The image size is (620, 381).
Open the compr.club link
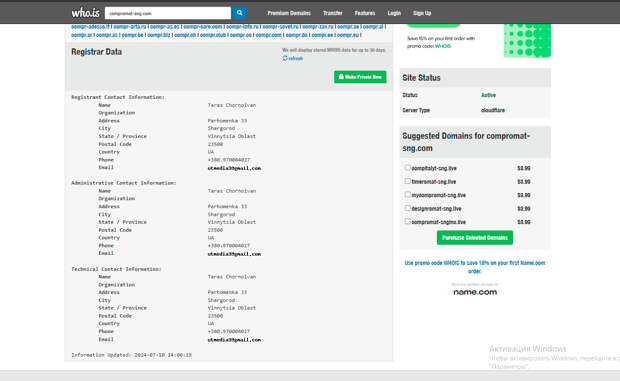(x=213, y=35)
